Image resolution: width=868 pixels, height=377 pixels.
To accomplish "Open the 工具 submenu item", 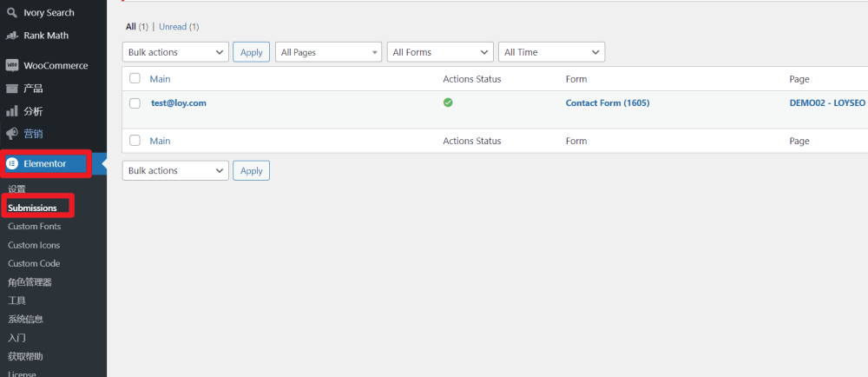I will (x=16, y=301).
